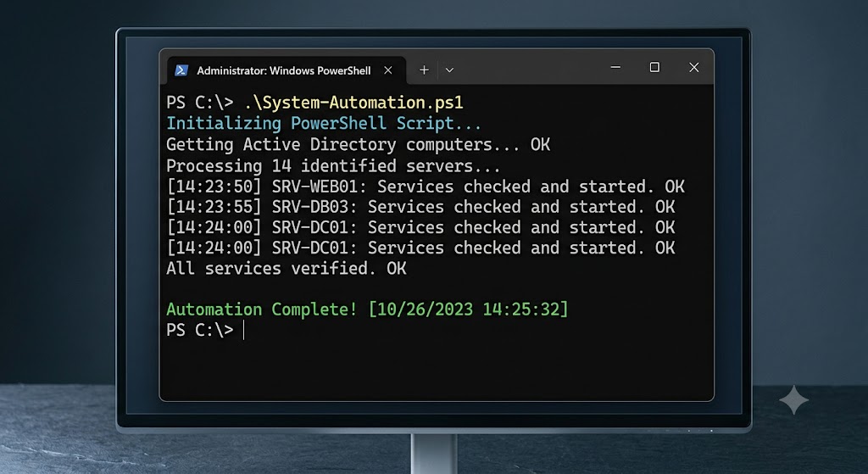Expand the new tab profile dropdown chevron

pos(449,70)
